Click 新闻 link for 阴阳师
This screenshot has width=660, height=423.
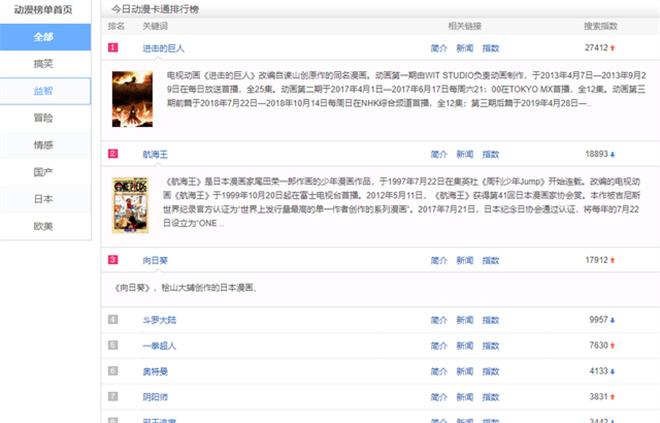(x=465, y=397)
